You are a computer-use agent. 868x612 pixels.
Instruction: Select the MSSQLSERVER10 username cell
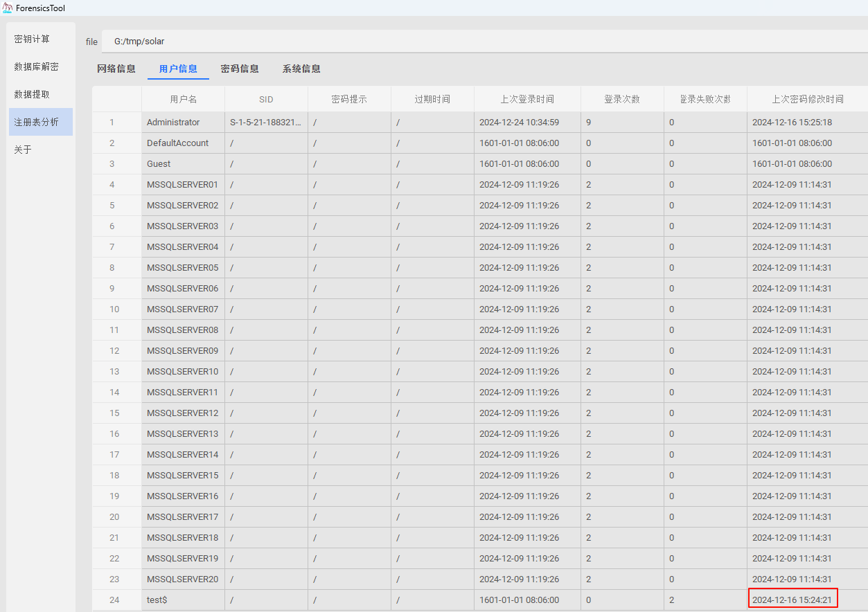pos(184,372)
